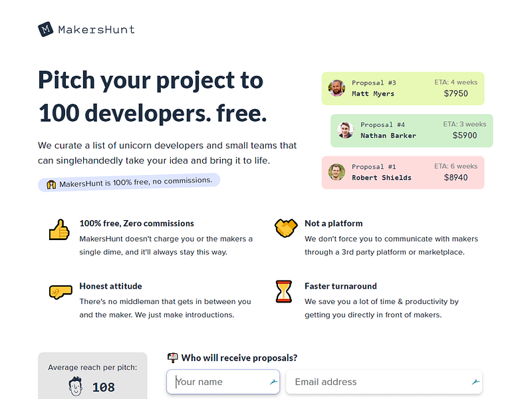Click the 'Who will receive proposals?' heading
The width and height of the screenshot is (532, 399).
(x=239, y=358)
